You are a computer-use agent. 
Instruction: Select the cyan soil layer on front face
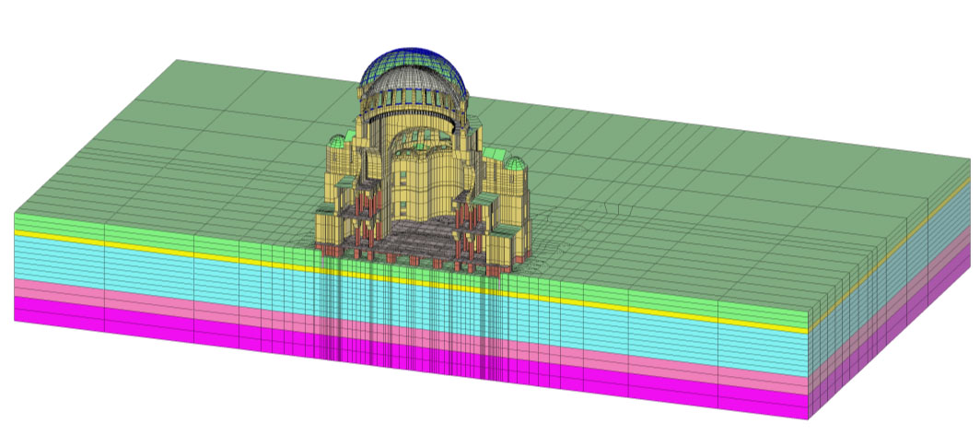[x=411, y=300]
